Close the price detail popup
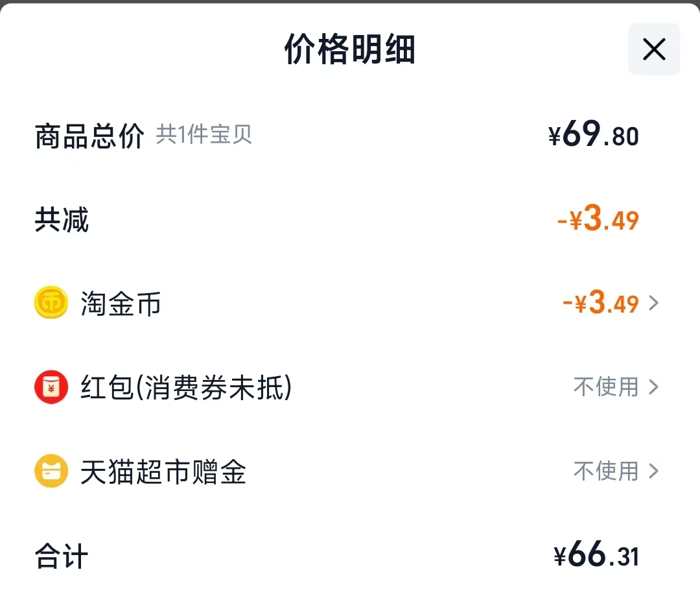Viewport: 700px width, 607px height. click(653, 49)
